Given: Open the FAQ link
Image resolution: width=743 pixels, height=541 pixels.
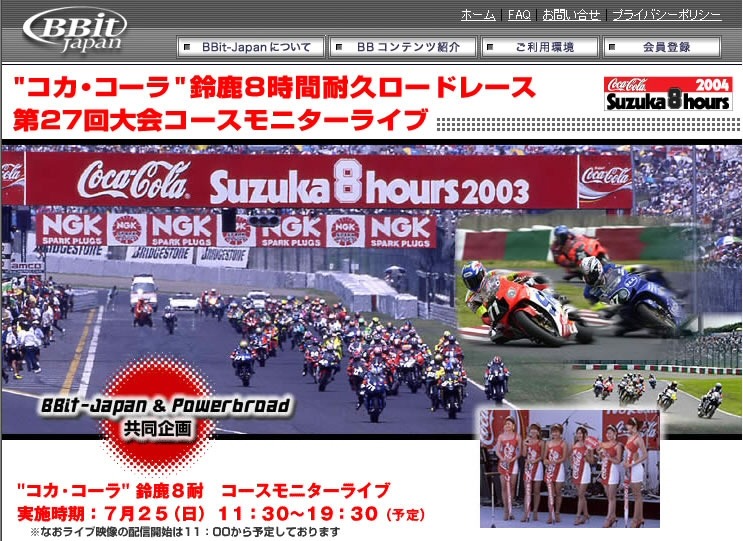Looking at the screenshot, I should pos(519,15).
